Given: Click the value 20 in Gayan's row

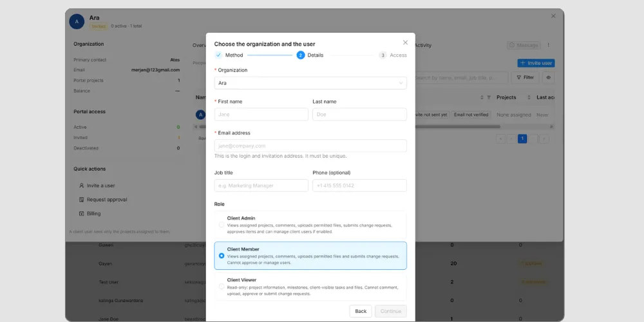Looking at the screenshot, I should [x=453, y=263].
